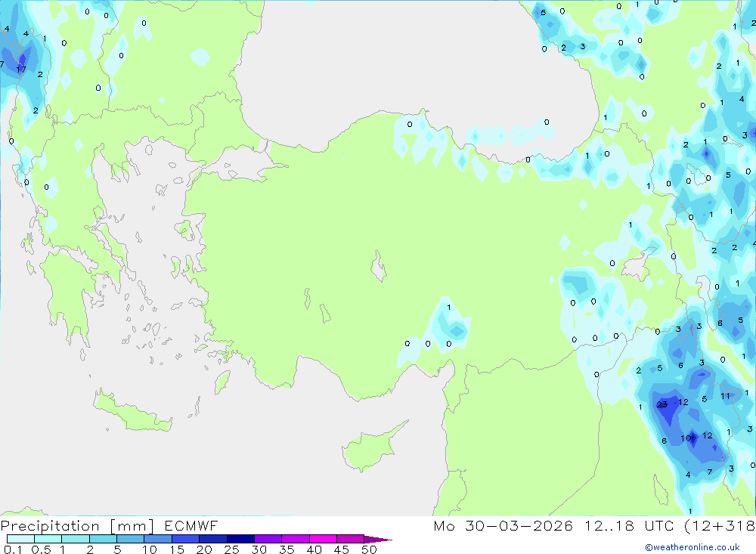Click the '0.5' legend scale label
The height and width of the screenshot is (554, 756).
coord(41,549)
